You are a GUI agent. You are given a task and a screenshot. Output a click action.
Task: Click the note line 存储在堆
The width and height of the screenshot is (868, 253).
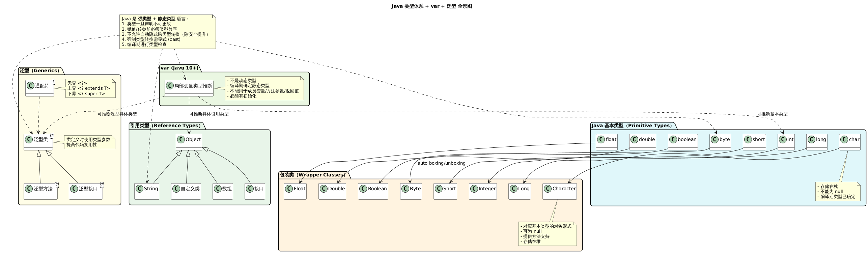(x=531, y=242)
